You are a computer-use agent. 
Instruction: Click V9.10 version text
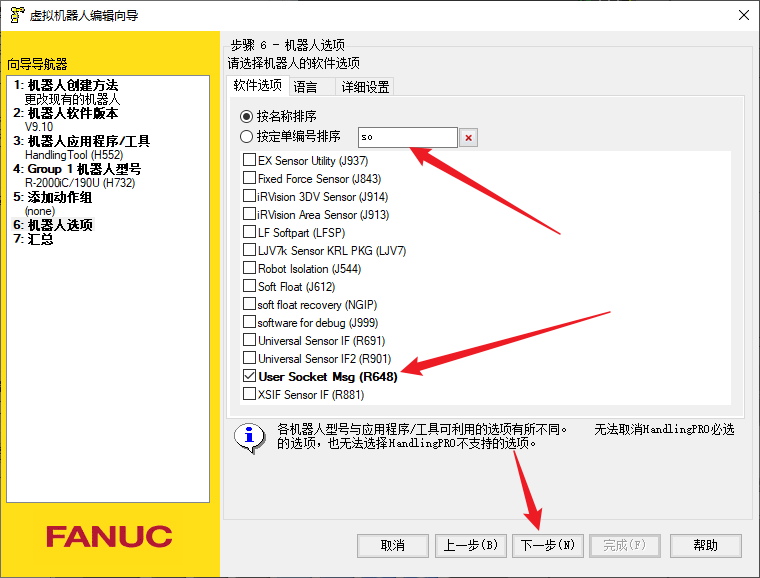[39, 127]
